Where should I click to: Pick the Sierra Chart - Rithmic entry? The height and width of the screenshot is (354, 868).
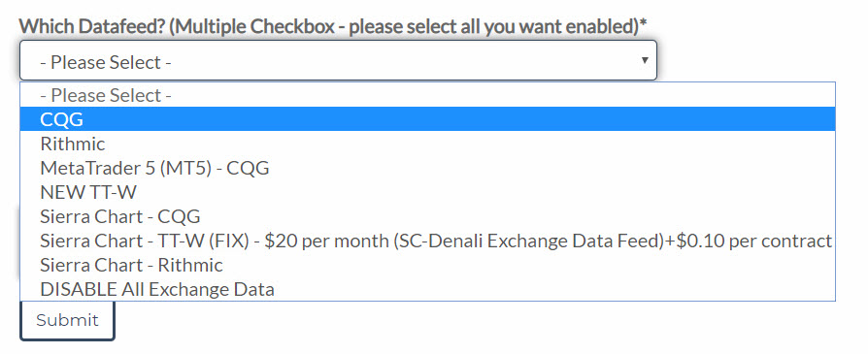coord(427,265)
